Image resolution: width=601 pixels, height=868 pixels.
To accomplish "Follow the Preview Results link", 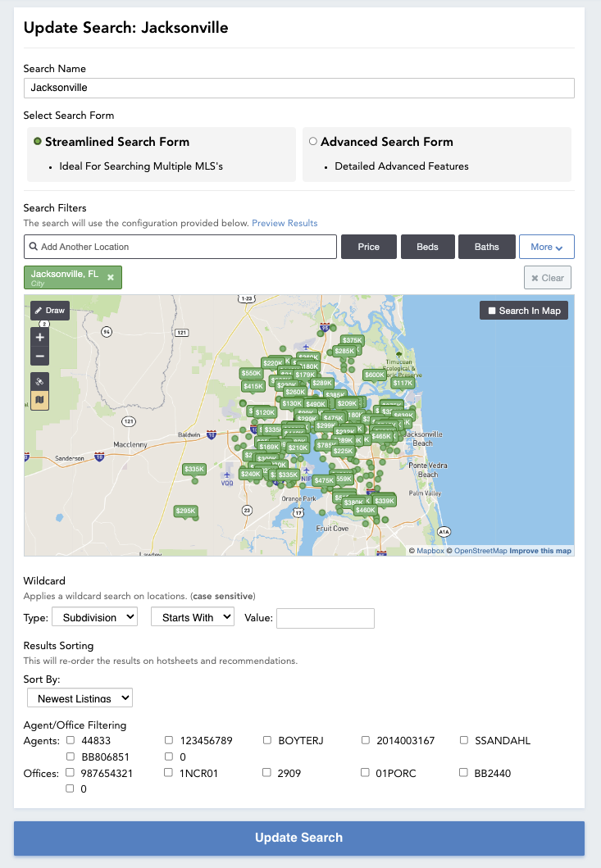I will tap(285, 223).
